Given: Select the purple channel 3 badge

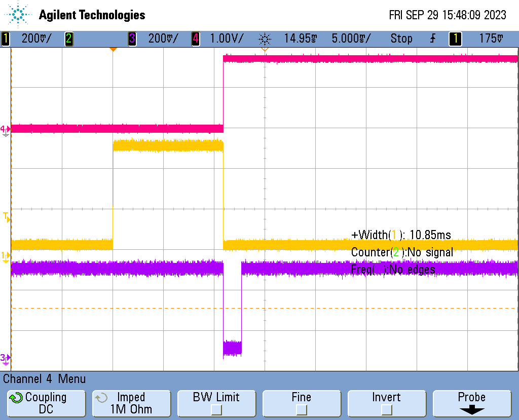Looking at the screenshot, I should click(x=132, y=39).
